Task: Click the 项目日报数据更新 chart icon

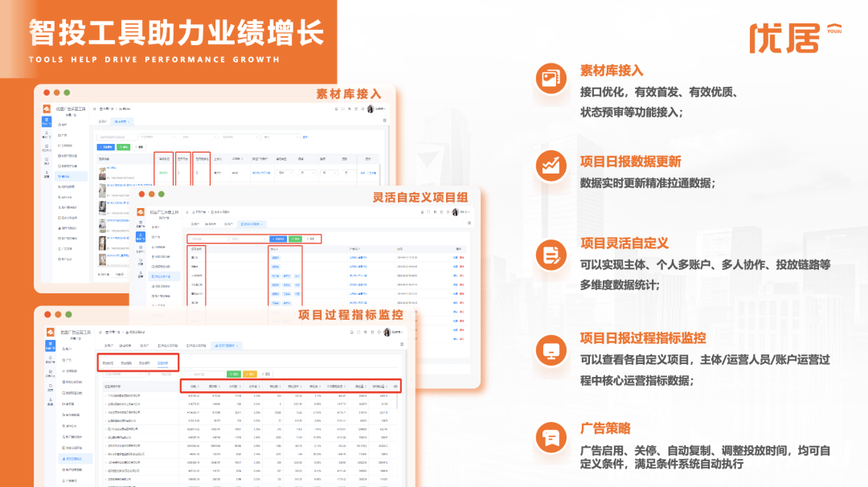Action: point(551,166)
